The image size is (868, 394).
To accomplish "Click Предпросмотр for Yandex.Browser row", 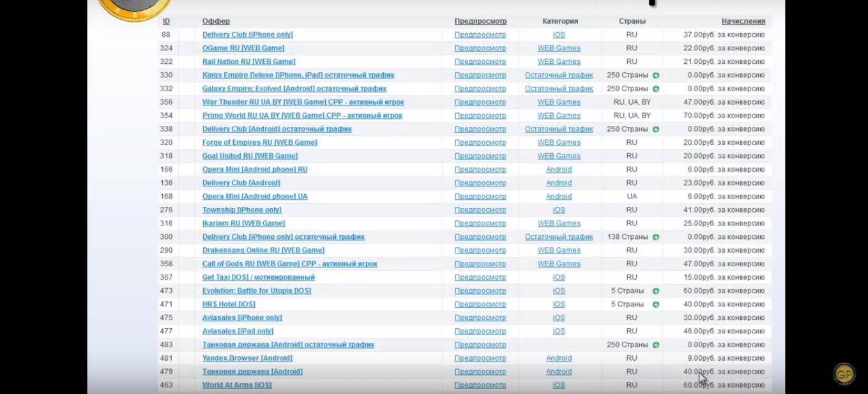I will coord(480,358).
